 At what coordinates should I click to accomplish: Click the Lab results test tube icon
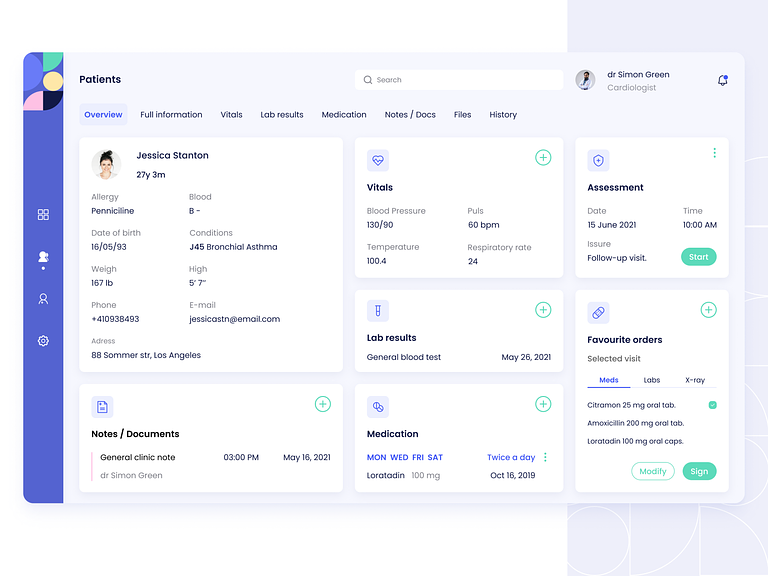click(x=378, y=311)
